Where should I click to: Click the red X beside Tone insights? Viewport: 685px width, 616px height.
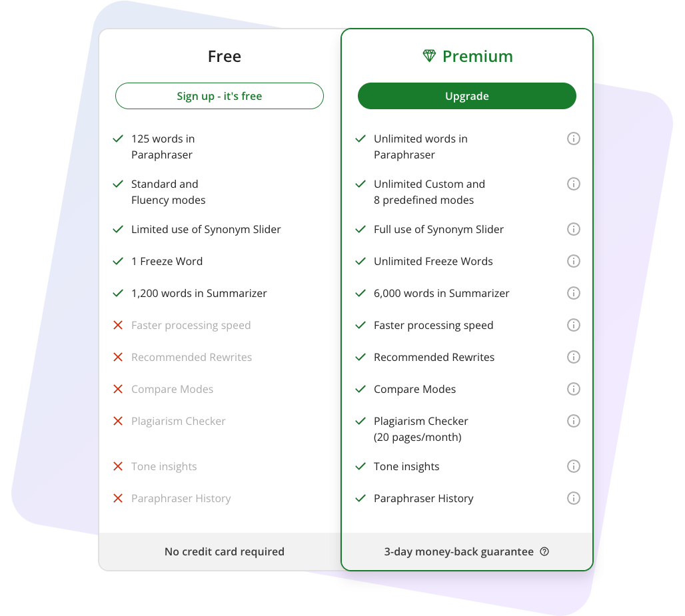click(x=119, y=466)
